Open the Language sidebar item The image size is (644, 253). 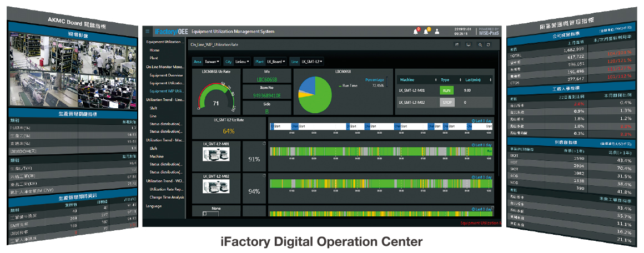154,206
